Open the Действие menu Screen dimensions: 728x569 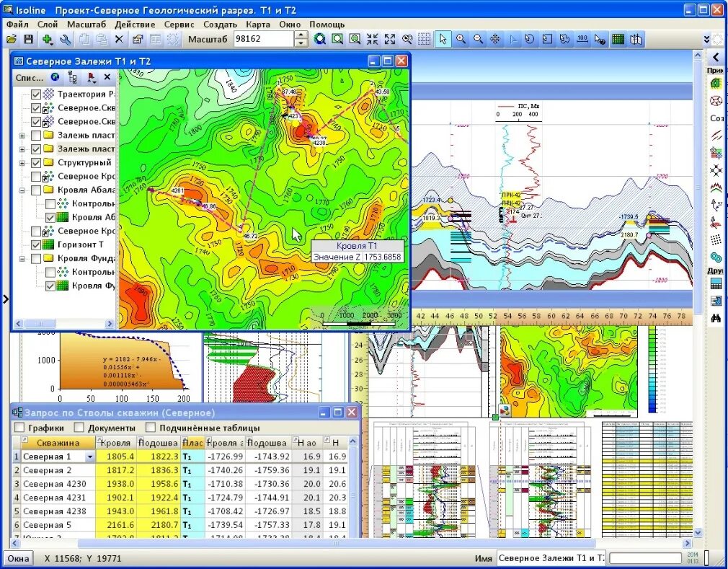(135, 24)
